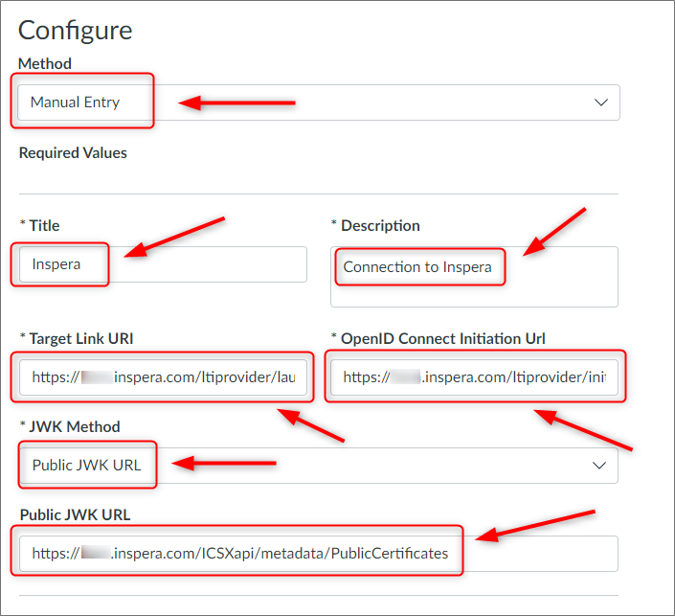Click the Public JWK URL label above field

coord(75,514)
